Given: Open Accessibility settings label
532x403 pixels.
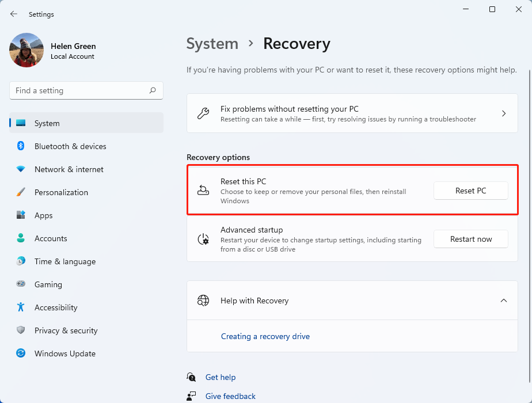Looking at the screenshot, I should click(x=56, y=307).
